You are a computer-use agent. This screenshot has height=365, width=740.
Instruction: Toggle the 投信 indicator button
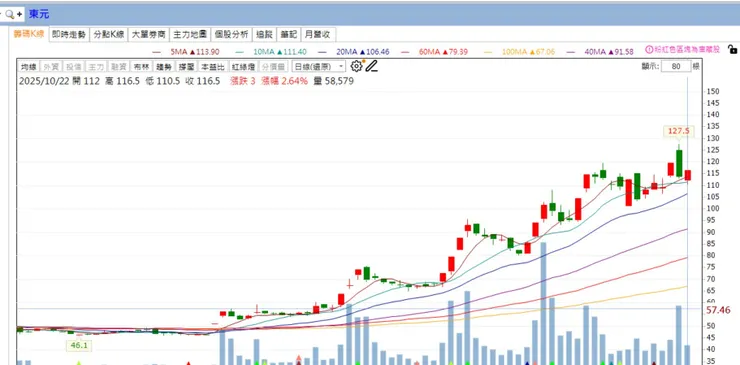pos(74,67)
